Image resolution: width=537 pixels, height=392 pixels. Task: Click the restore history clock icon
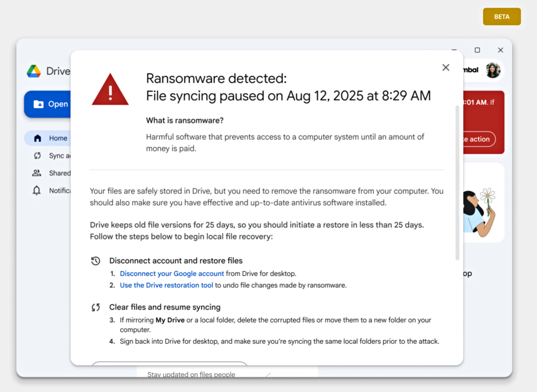pos(96,261)
